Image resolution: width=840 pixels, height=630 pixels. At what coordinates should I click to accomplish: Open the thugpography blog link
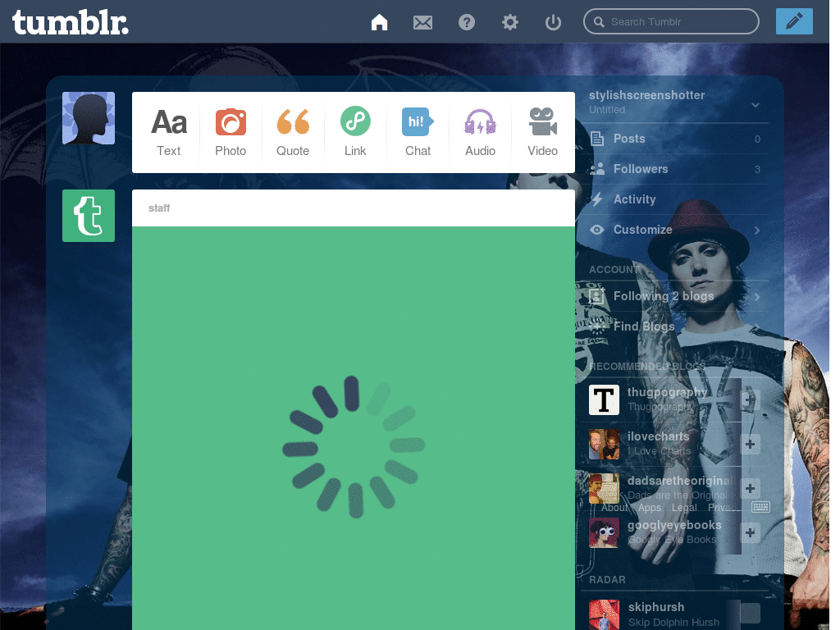point(667,392)
